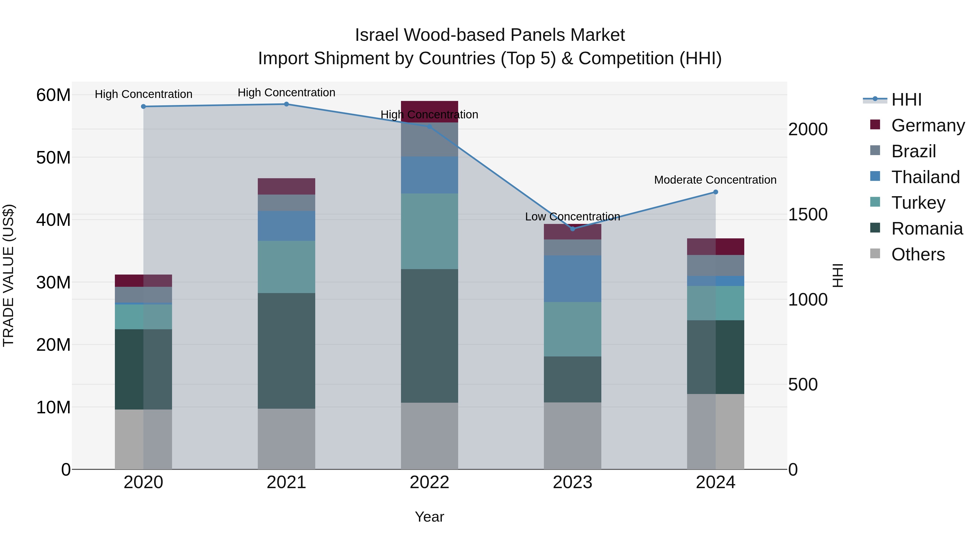The height and width of the screenshot is (551, 980).
Task: Select the 2021 HHI data point
Action: 286,104
